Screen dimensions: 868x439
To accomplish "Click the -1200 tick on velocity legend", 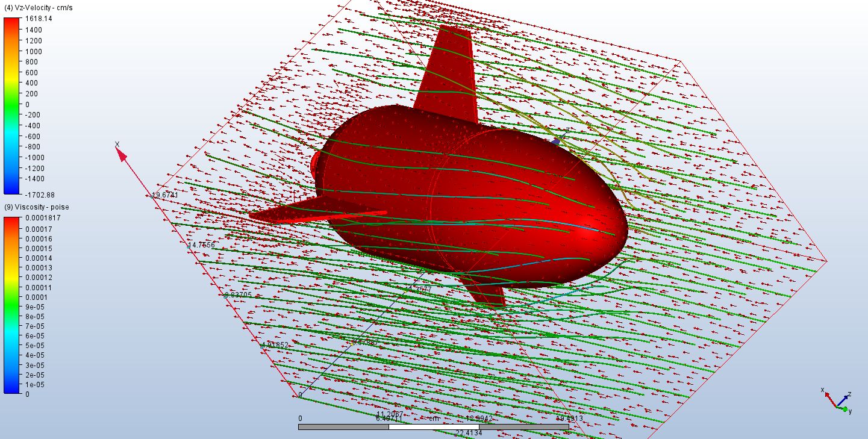I will [x=34, y=168].
